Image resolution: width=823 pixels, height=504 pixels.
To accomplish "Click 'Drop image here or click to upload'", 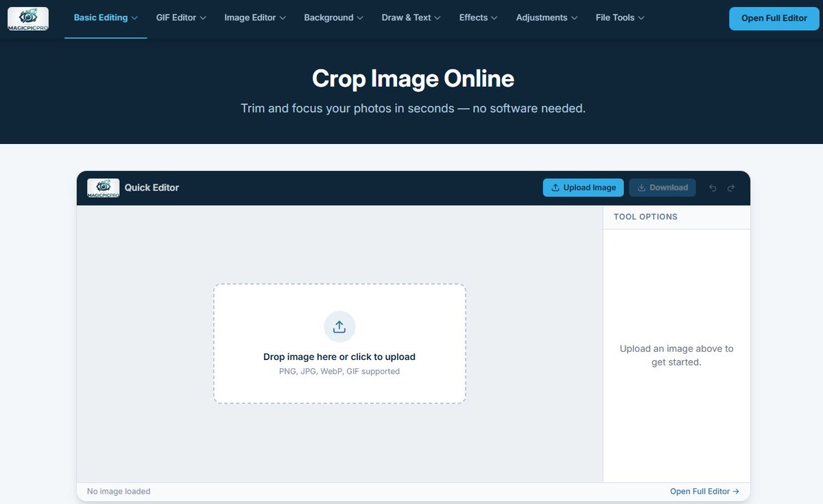I will 339,357.
